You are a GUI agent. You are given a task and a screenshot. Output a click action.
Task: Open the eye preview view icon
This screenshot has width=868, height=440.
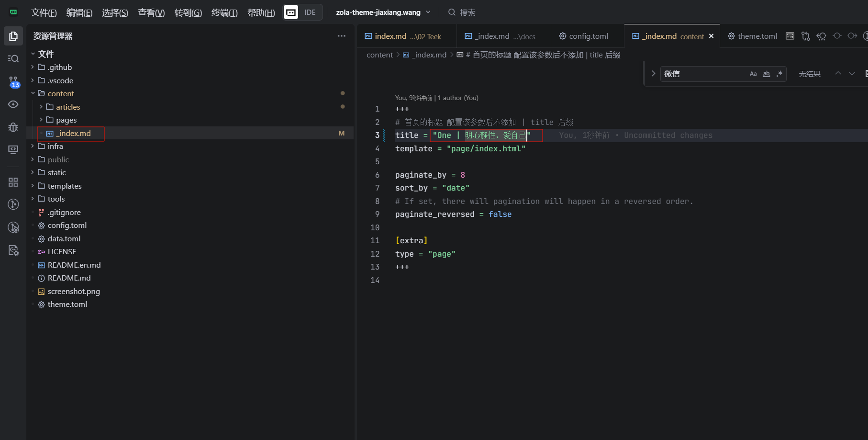[x=13, y=104]
